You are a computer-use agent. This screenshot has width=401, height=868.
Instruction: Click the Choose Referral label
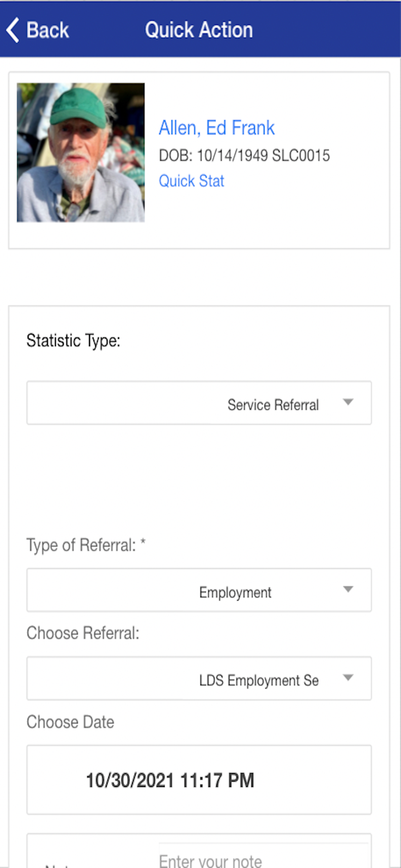[x=83, y=633]
